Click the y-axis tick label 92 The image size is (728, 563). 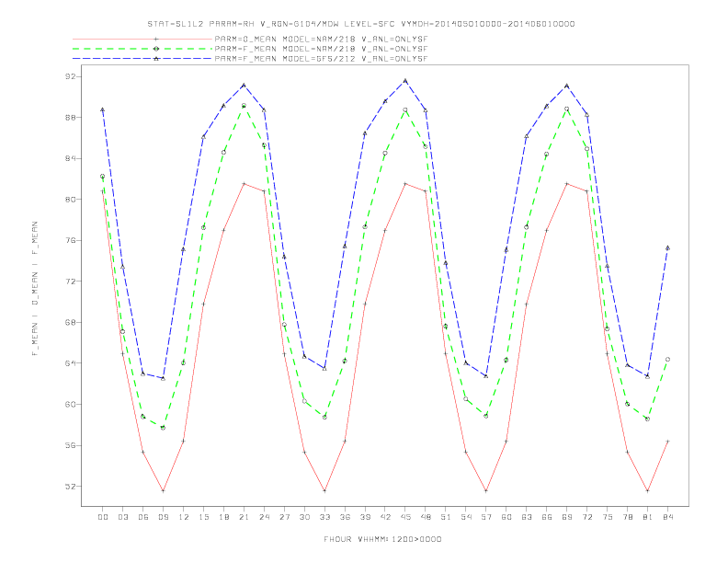coord(70,76)
